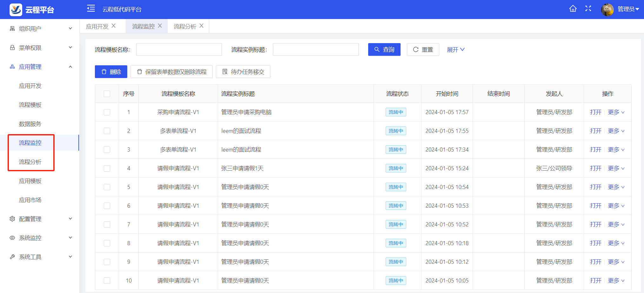
Task: Open 更多 dropdown for row 7
Action: (616, 225)
